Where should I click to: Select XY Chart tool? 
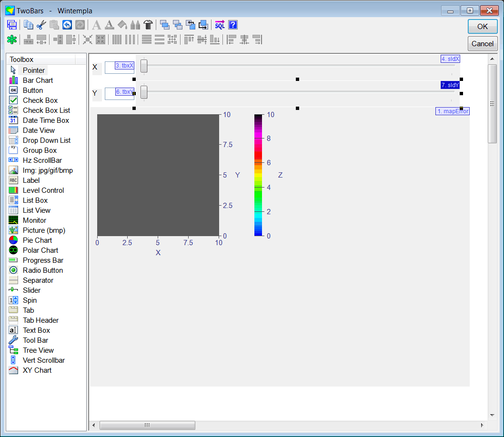[x=37, y=370]
